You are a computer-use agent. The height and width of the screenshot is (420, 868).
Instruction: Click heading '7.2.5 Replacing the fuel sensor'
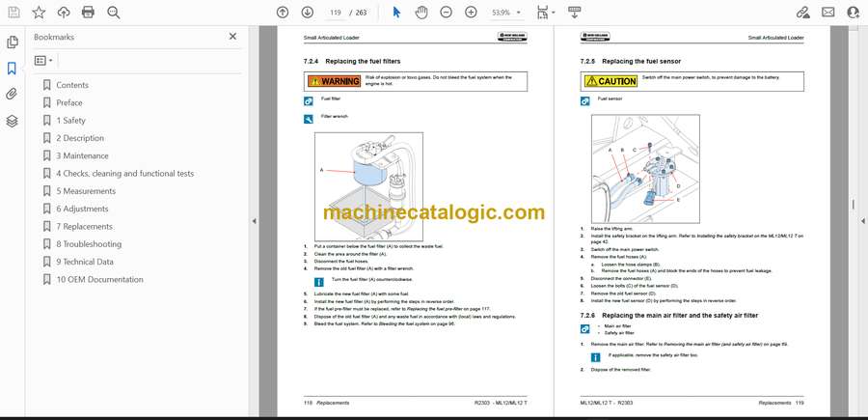[631, 61]
